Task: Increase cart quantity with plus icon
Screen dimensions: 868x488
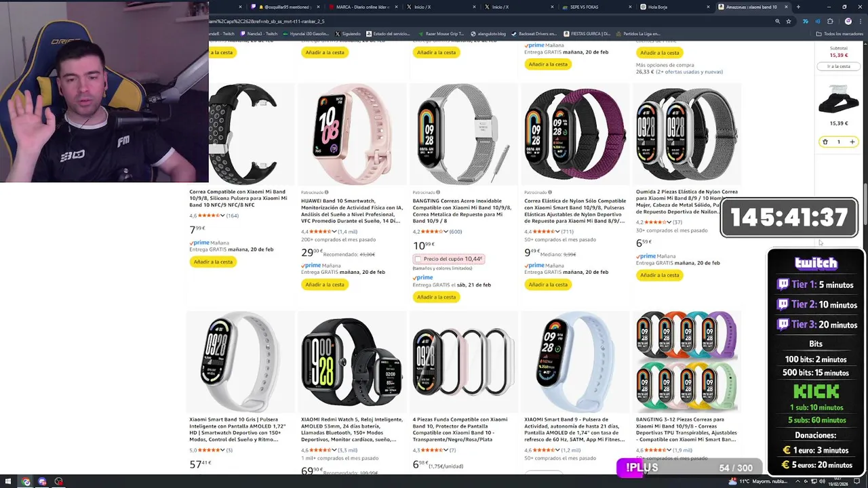Action: tap(852, 142)
